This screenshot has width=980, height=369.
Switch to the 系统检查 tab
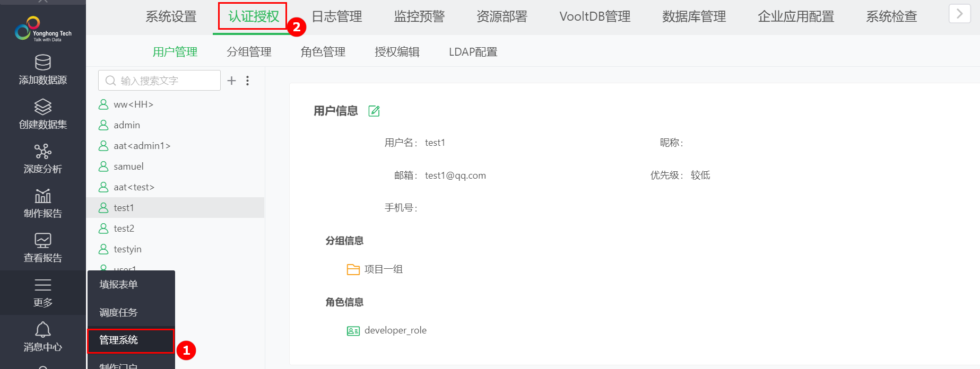pyautogui.click(x=891, y=16)
